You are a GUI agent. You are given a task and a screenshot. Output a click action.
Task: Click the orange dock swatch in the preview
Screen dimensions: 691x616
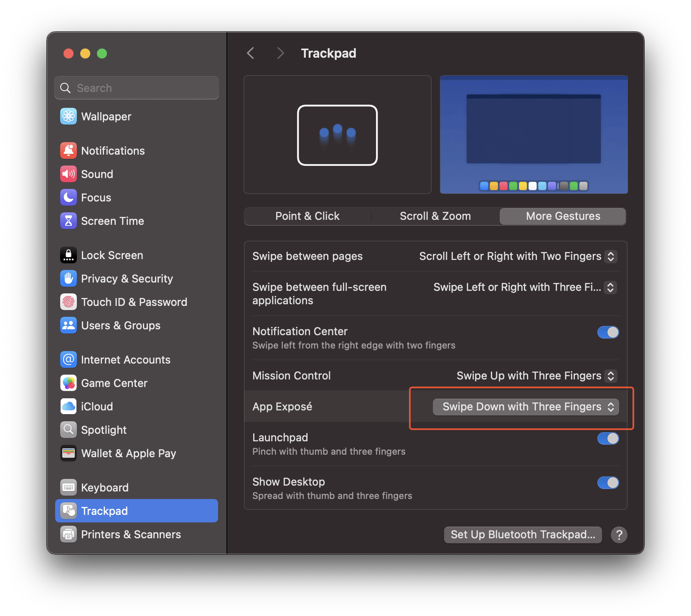pos(493,186)
